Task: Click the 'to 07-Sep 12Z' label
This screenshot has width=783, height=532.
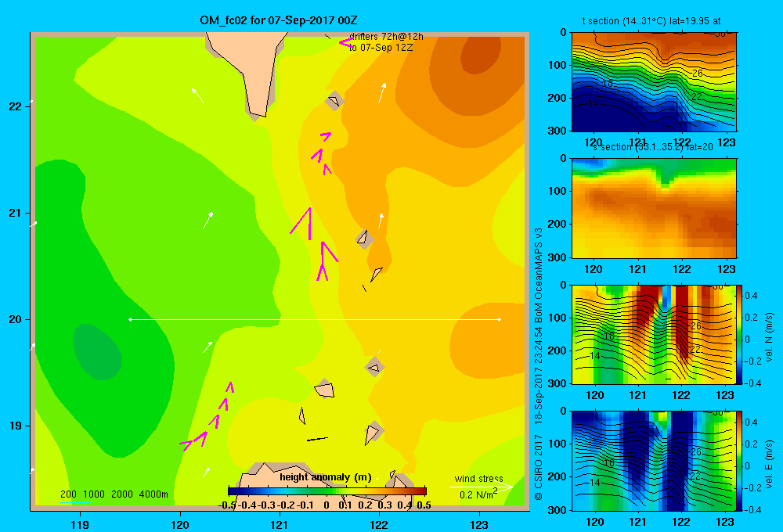Action: tap(381, 48)
